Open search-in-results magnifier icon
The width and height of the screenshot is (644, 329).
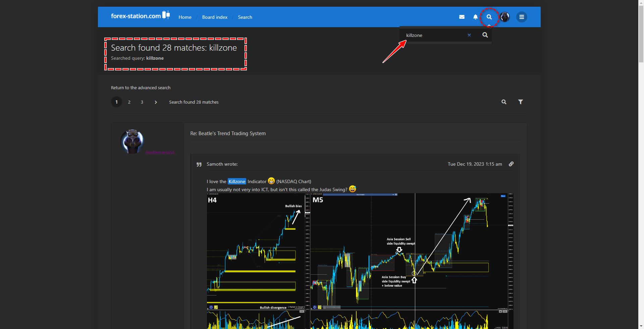(x=504, y=102)
